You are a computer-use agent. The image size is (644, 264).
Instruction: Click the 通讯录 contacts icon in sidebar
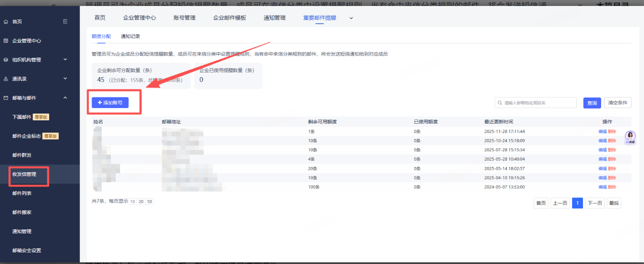click(x=6, y=79)
